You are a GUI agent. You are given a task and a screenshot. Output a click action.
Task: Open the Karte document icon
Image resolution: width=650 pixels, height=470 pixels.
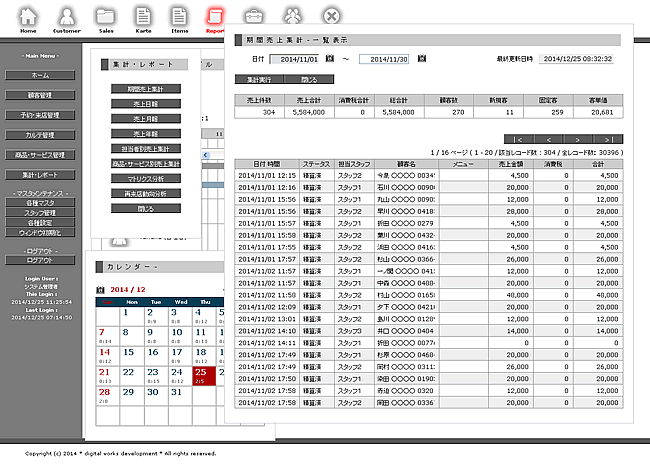click(143, 19)
